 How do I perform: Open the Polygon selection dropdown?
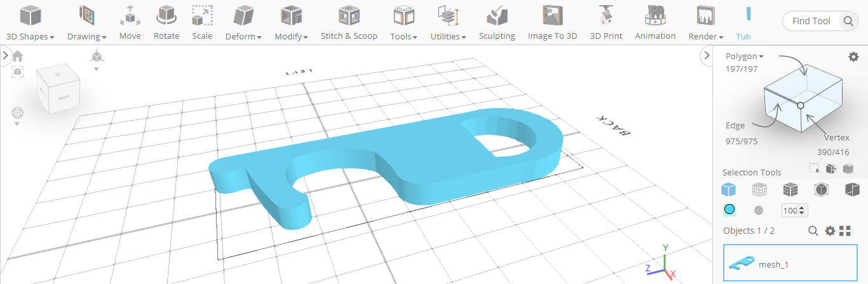pos(745,56)
